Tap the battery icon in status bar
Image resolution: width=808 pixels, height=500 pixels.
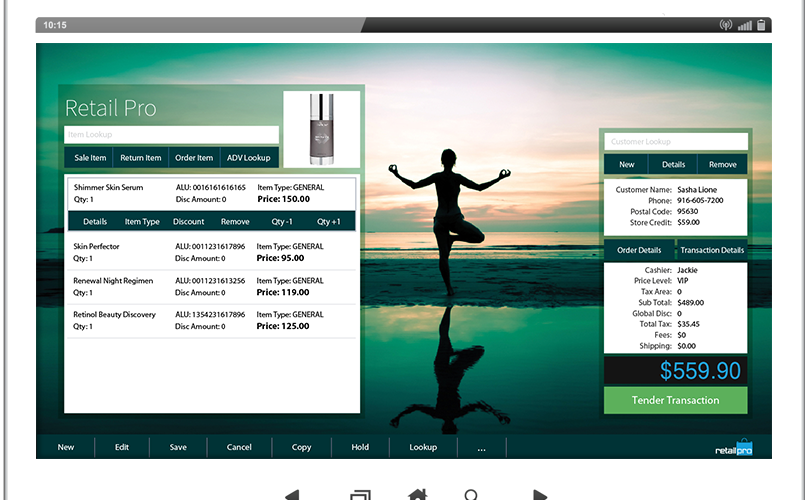pyautogui.click(x=761, y=25)
